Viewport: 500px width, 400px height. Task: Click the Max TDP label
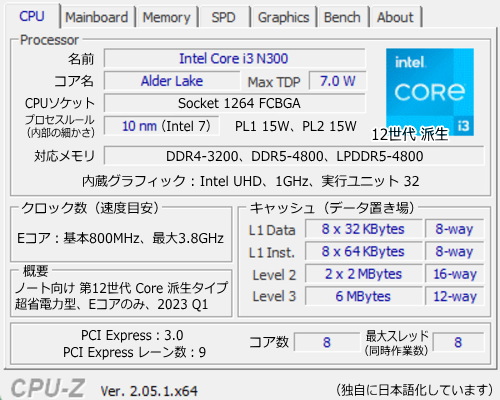point(274,82)
